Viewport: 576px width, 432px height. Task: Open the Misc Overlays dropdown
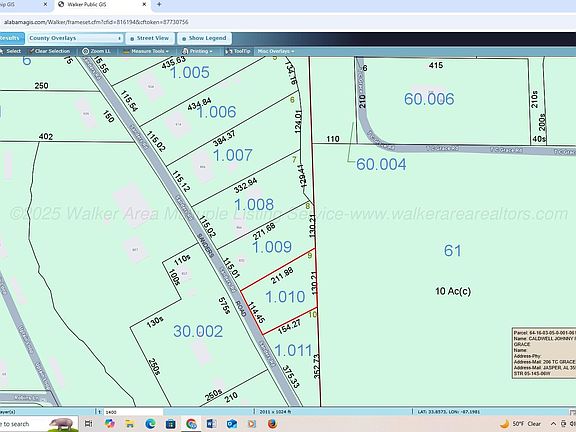276,51
